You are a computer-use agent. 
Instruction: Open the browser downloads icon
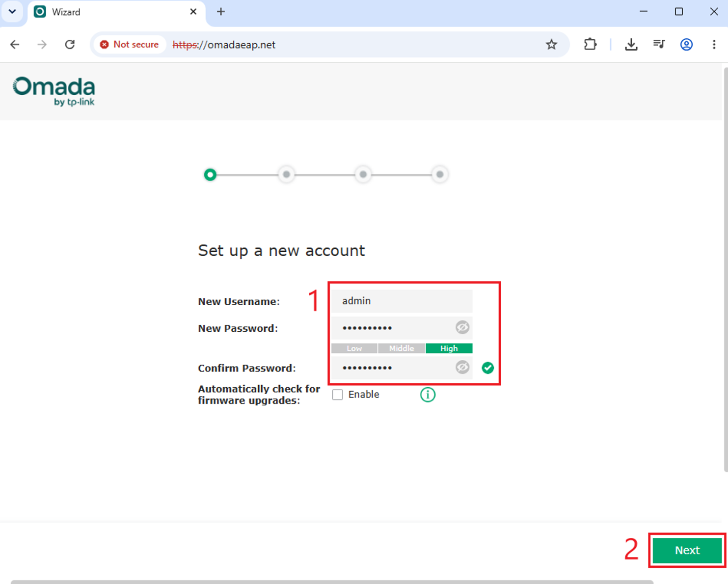coord(631,45)
